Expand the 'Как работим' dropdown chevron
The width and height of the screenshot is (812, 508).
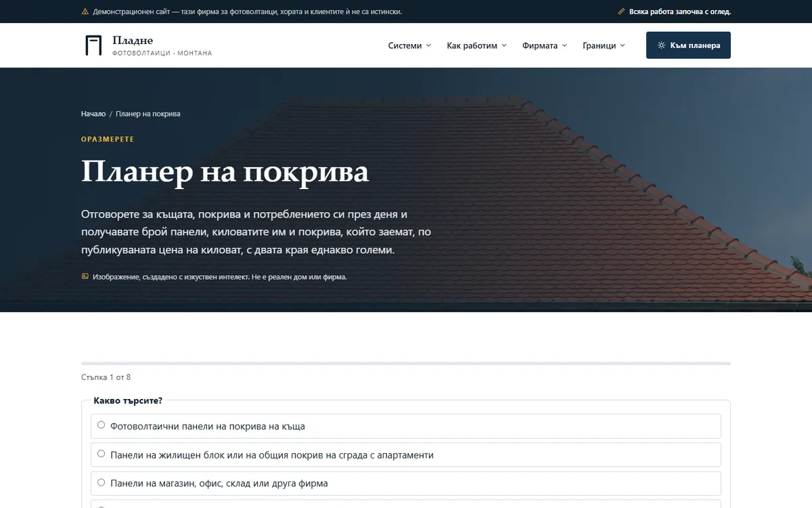click(x=503, y=46)
